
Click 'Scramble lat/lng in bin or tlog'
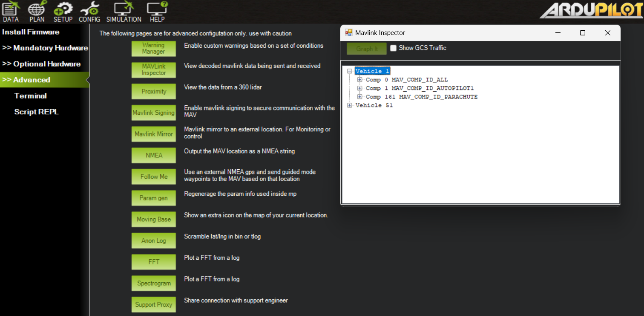point(222,236)
